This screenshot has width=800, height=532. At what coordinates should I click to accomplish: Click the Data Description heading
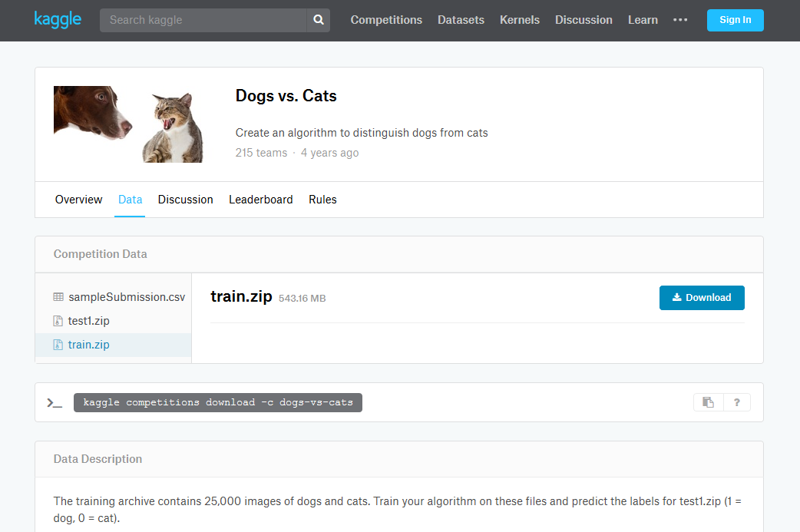click(98, 459)
